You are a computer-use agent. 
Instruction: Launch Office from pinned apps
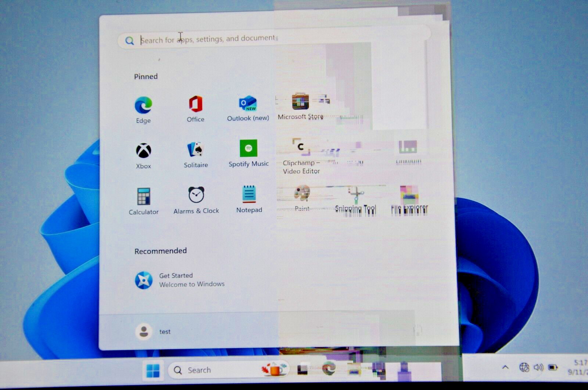coord(196,109)
